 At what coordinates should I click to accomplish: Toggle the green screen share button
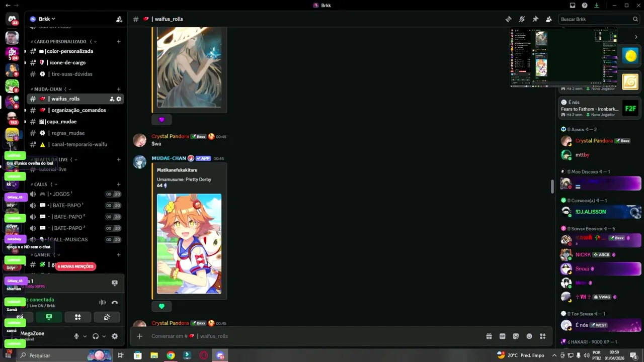49,317
